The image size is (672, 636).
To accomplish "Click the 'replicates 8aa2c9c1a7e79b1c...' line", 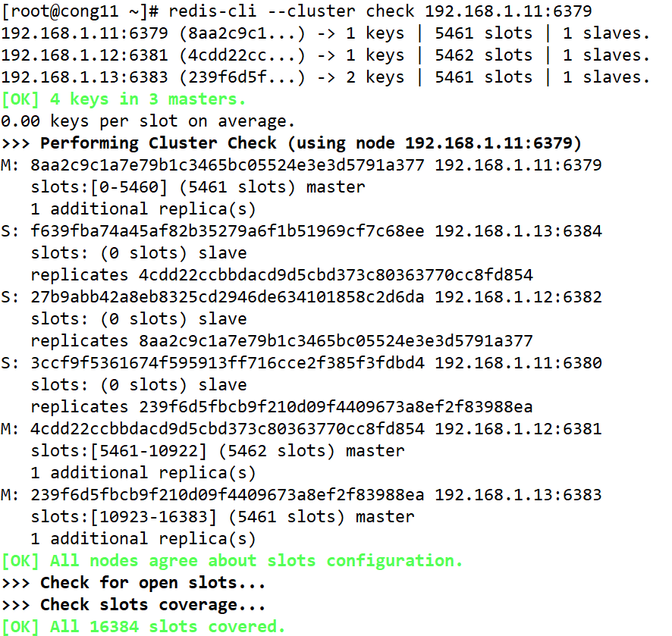I will (281, 341).
